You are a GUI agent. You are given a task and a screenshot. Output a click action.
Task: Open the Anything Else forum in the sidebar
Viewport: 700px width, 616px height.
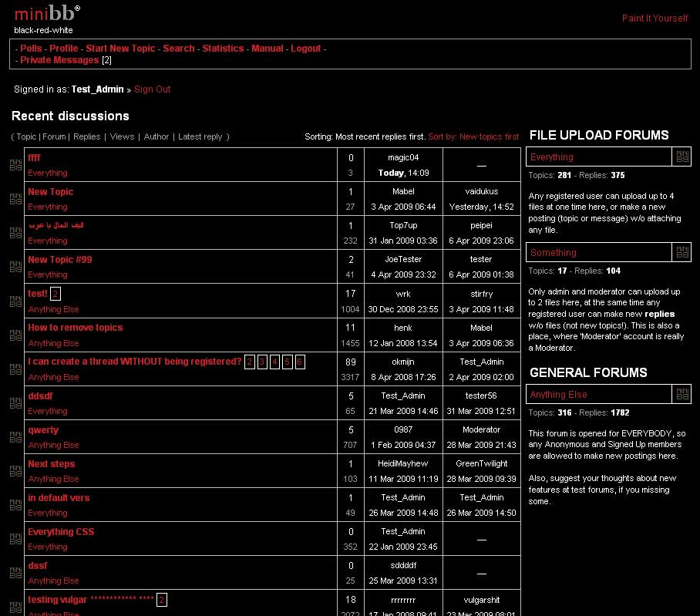tap(558, 394)
